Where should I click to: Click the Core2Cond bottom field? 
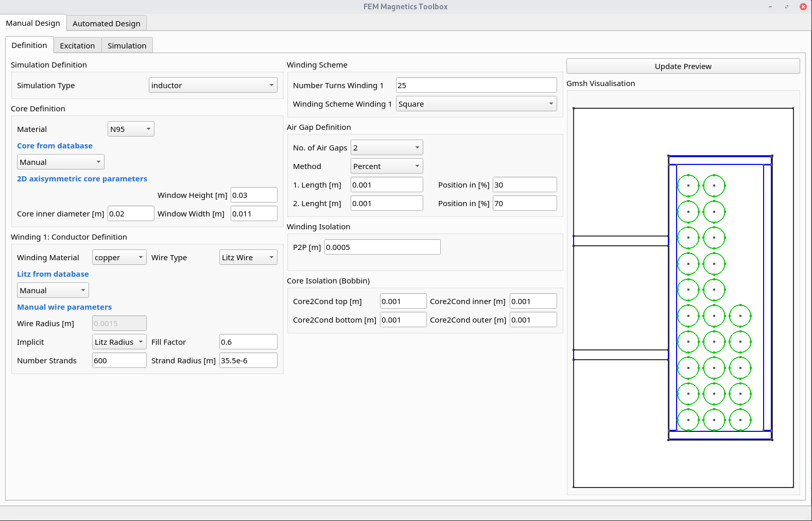[403, 320]
